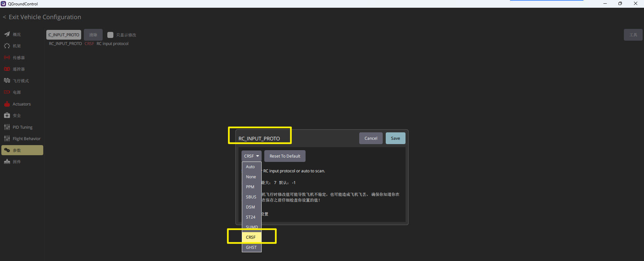
Task: Open PID Tuning sliders icon
Action: [7, 127]
